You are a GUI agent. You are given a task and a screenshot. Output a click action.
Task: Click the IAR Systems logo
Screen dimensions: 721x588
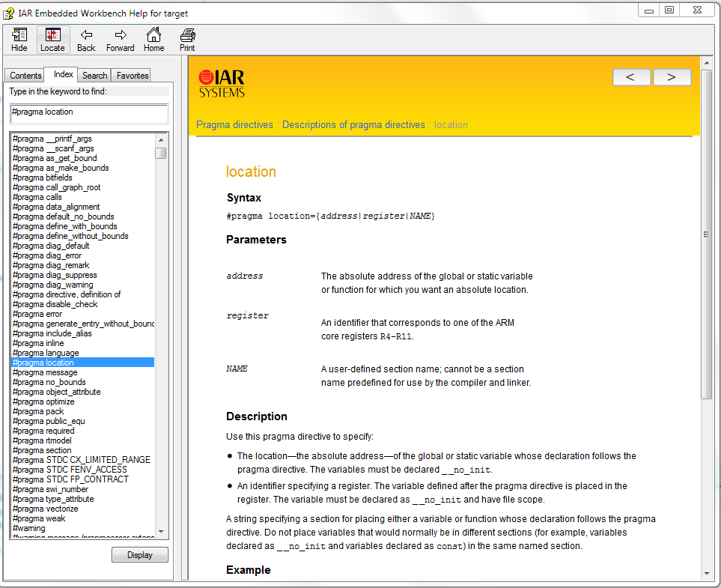pos(222,83)
